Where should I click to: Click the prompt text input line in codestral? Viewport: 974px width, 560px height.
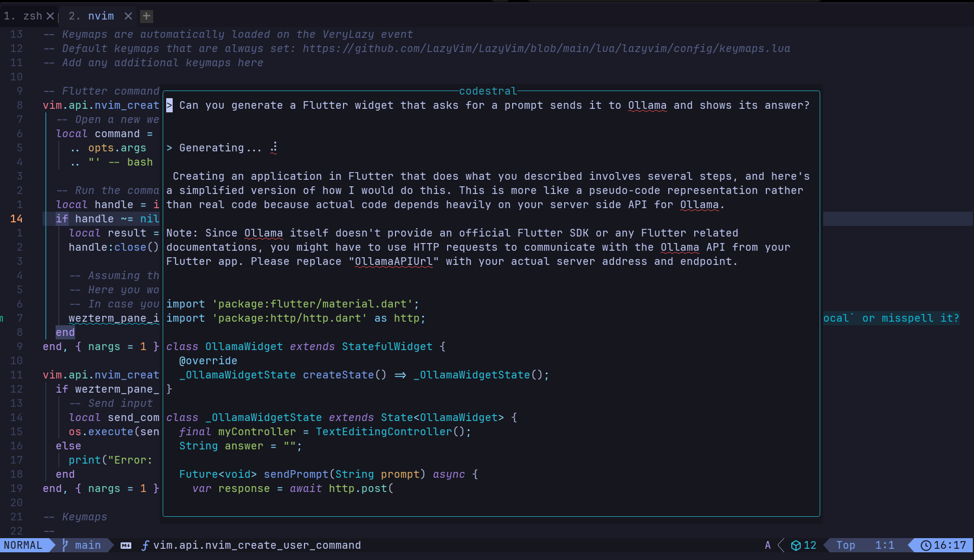pos(494,105)
